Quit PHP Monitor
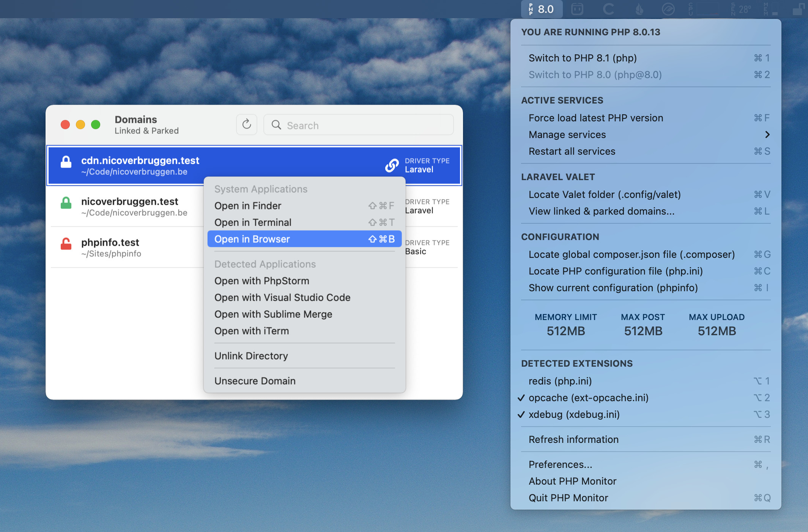 [646, 498]
